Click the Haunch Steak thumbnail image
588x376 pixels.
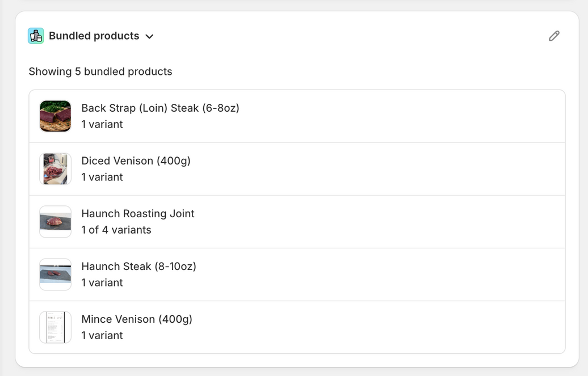click(x=55, y=274)
